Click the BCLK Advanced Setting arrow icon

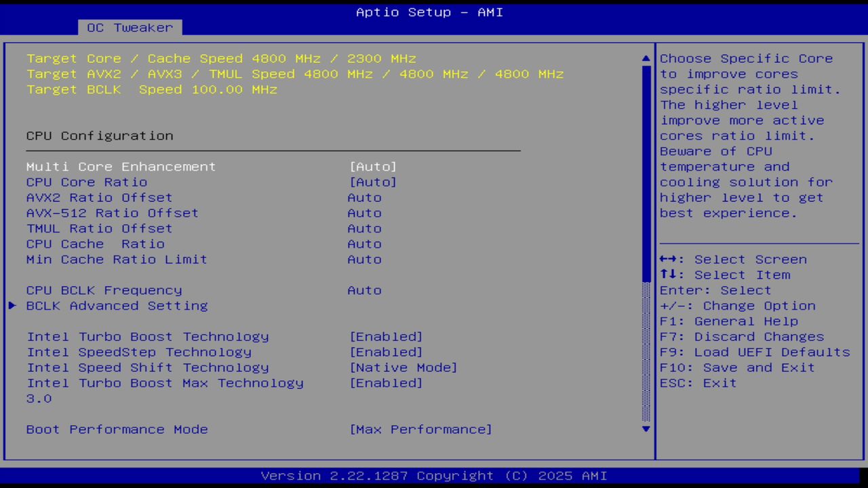tap(12, 306)
